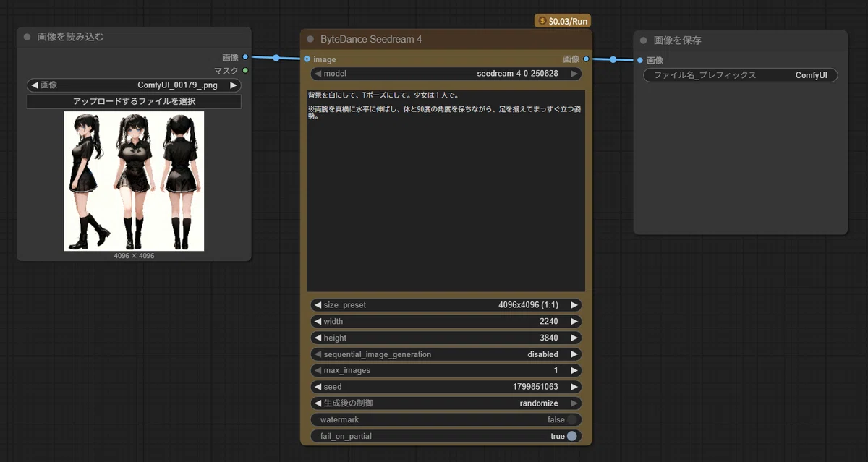Screen dimensions: 868x462
Task: Open the sequential_image_generation dropdown
Action: click(x=446, y=354)
